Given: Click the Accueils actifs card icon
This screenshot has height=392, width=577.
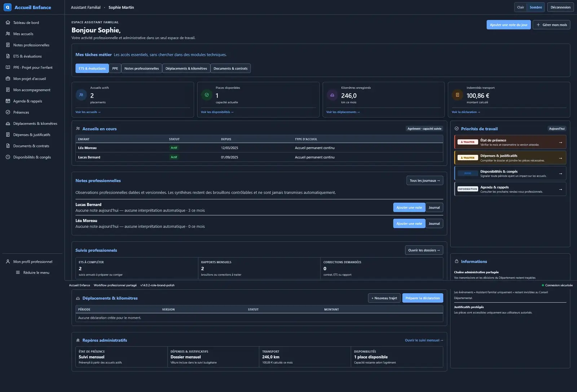Looking at the screenshot, I should click(81, 95).
